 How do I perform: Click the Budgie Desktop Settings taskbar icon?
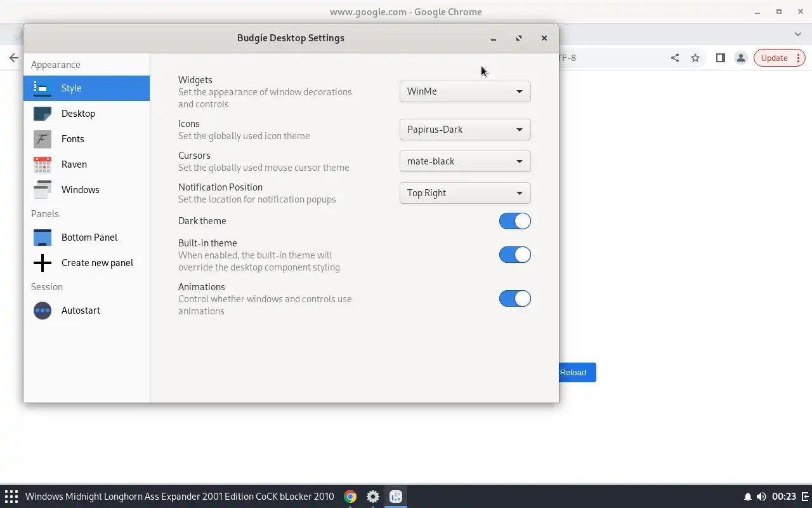click(396, 497)
